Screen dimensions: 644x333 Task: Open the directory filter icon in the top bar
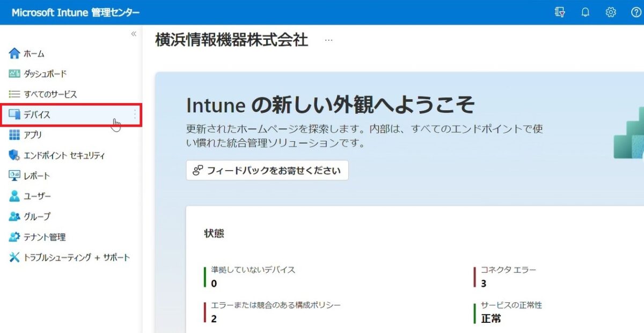click(559, 12)
